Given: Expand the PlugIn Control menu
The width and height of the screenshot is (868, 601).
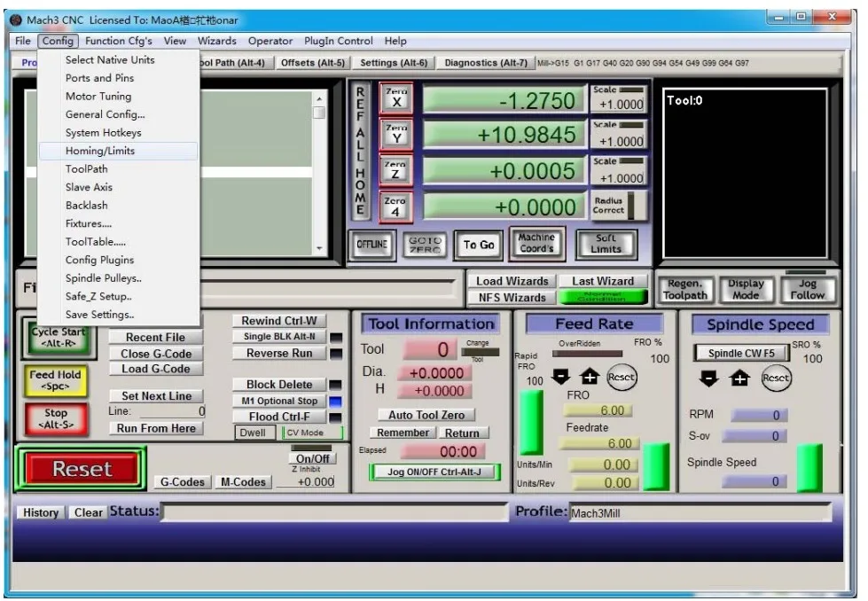Looking at the screenshot, I should tap(338, 41).
